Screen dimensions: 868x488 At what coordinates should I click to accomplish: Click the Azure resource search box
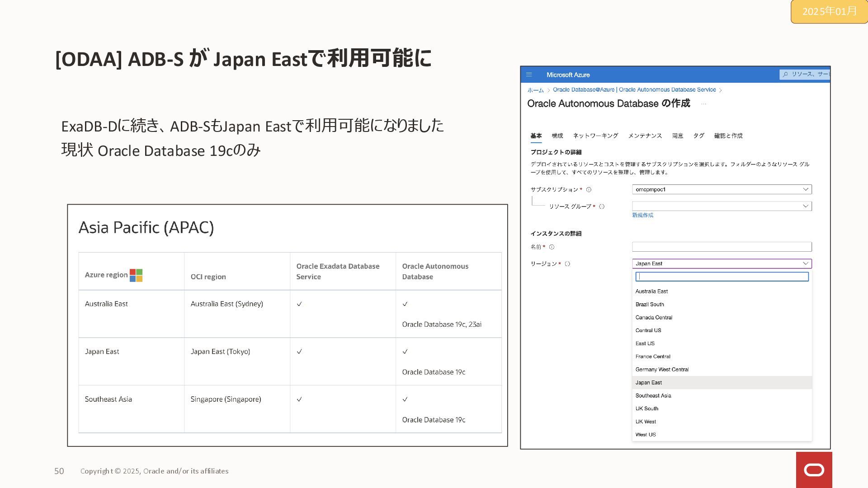[x=805, y=74]
